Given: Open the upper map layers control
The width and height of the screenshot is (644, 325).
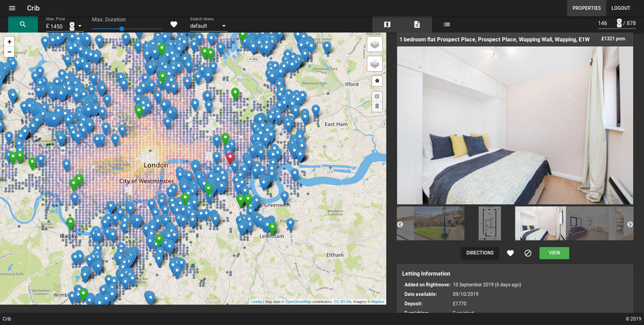Looking at the screenshot, I should coord(375,45).
